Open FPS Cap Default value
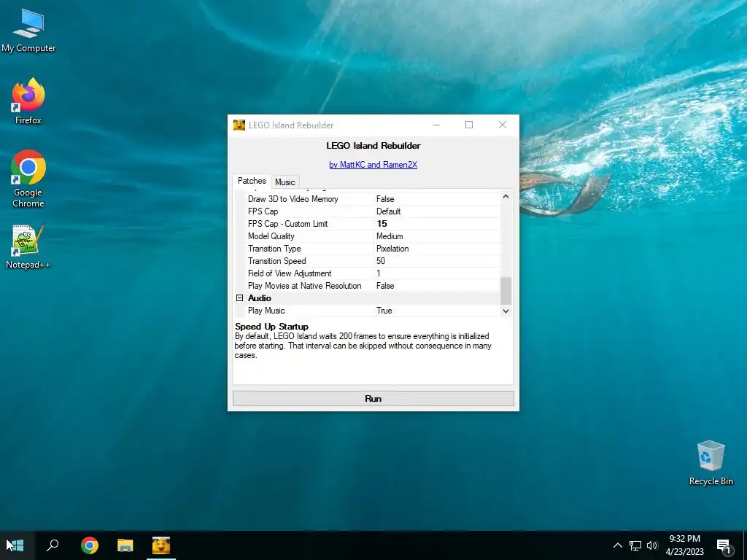The height and width of the screenshot is (560, 747). coord(437,211)
